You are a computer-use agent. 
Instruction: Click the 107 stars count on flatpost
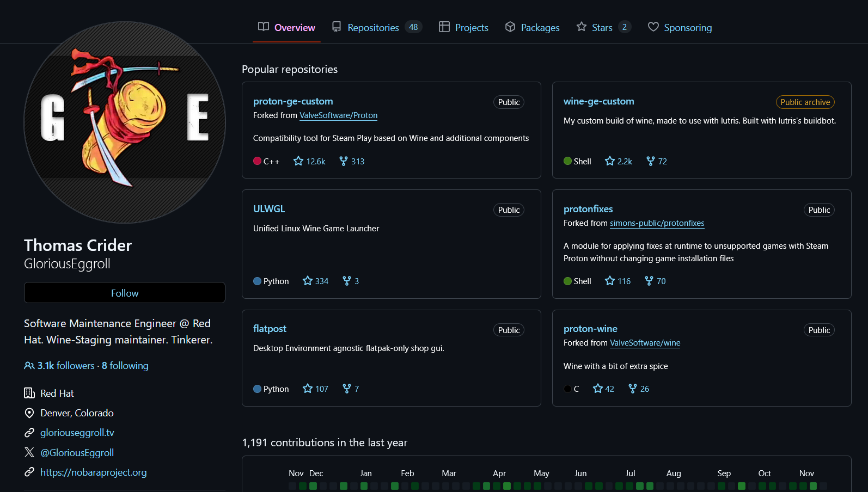[322, 389]
